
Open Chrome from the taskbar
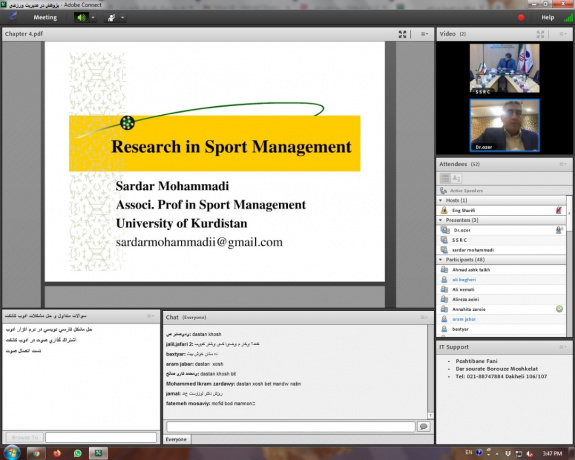coord(36,453)
